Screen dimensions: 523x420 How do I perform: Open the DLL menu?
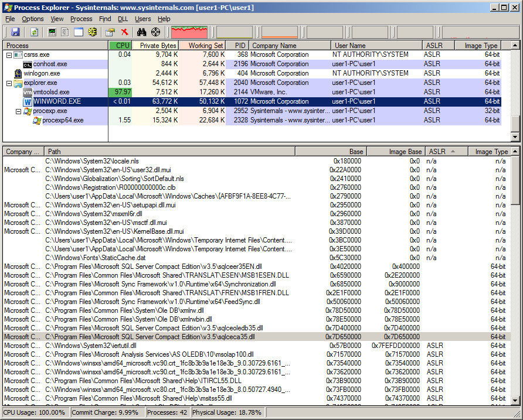click(x=123, y=19)
